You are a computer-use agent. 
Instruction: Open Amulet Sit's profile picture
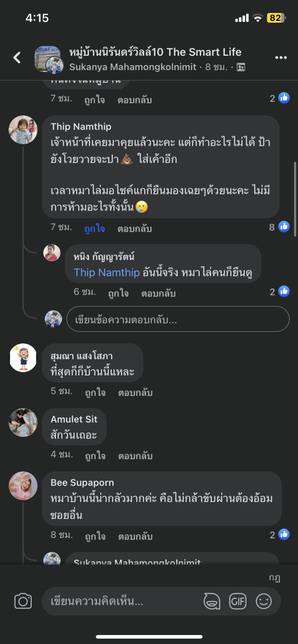click(23, 422)
